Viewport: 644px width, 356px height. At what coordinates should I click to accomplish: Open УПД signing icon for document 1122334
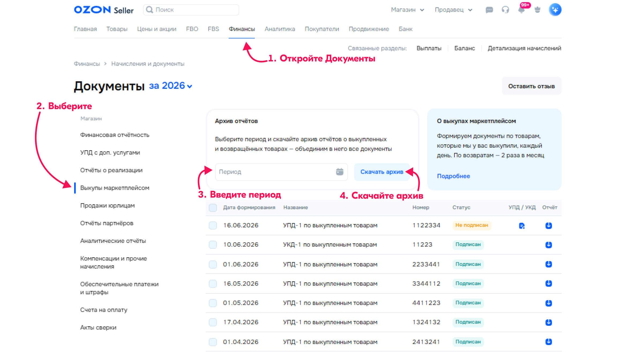pos(522,226)
